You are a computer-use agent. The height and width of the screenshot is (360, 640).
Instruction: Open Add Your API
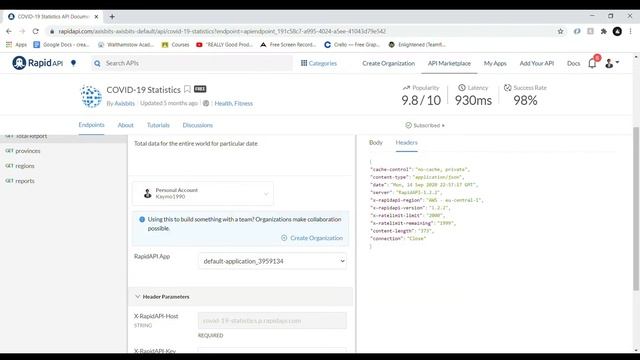tap(537, 63)
